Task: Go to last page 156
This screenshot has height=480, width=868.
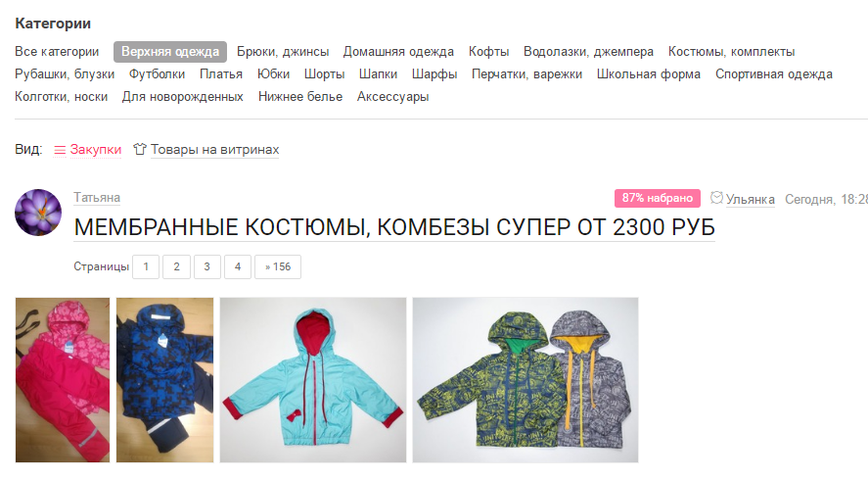Action: point(278,266)
